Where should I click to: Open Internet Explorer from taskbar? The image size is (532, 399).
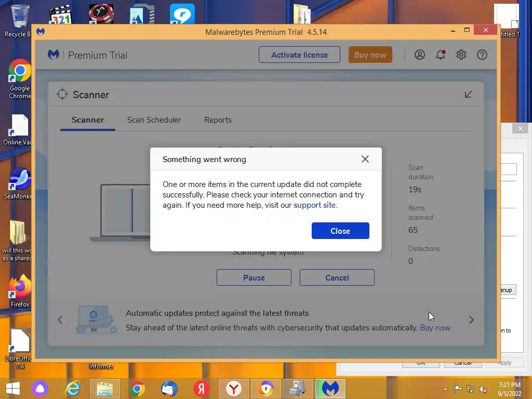[x=73, y=389]
